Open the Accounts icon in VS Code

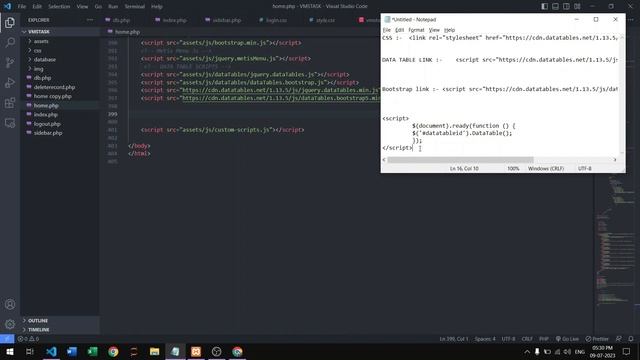(10, 304)
